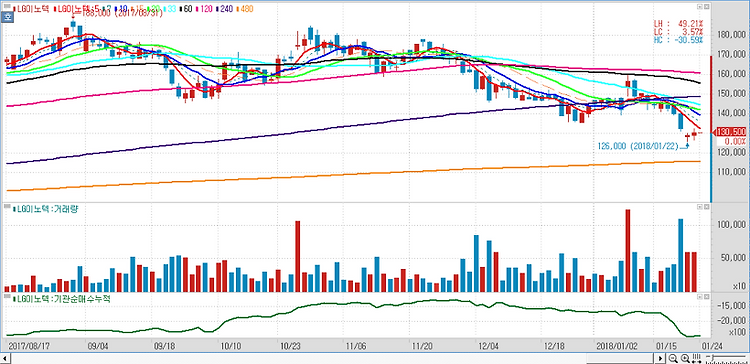
Task: Click the -15,000 axis label in bottom panel
Action: click(732, 306)
